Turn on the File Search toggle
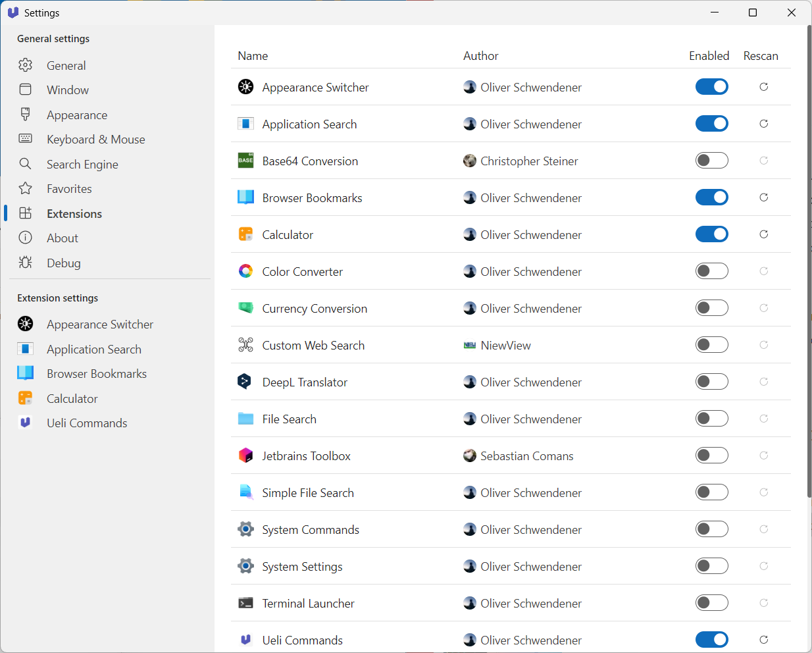Screen dimensions: 812x653 (711, 419)
